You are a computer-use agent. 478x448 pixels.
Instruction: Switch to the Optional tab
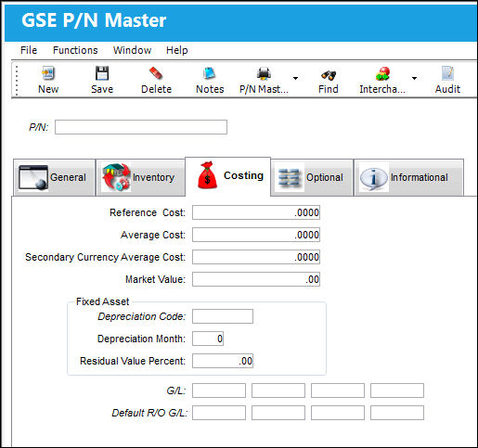[x=312, y=177]
